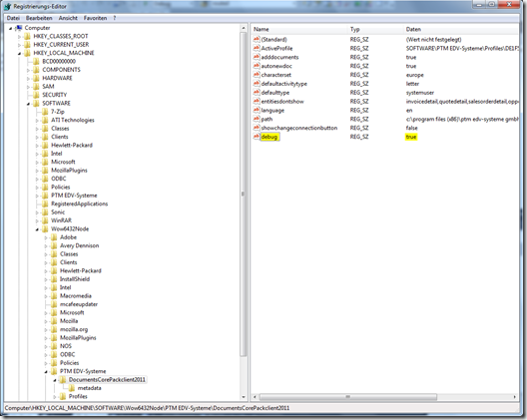Screen dimensions: 527x420
Task: Click the status bar registry path
Action: (147, 408)
